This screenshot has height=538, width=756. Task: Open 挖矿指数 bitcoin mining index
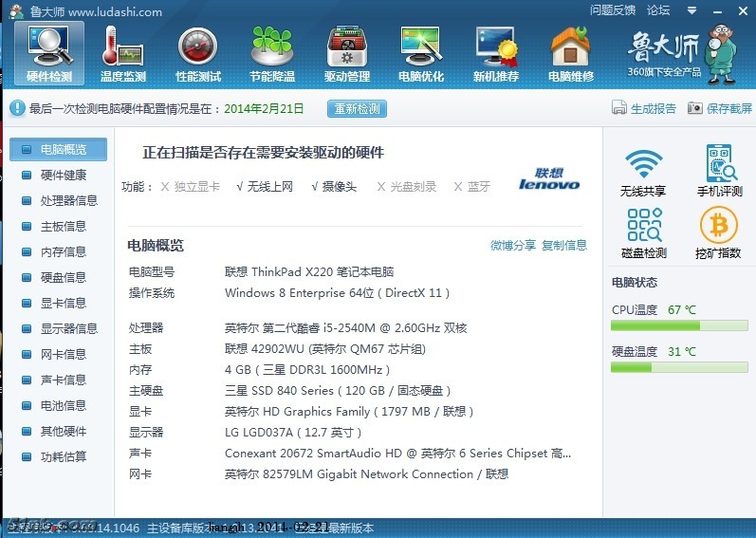click(x=718, y=233)
